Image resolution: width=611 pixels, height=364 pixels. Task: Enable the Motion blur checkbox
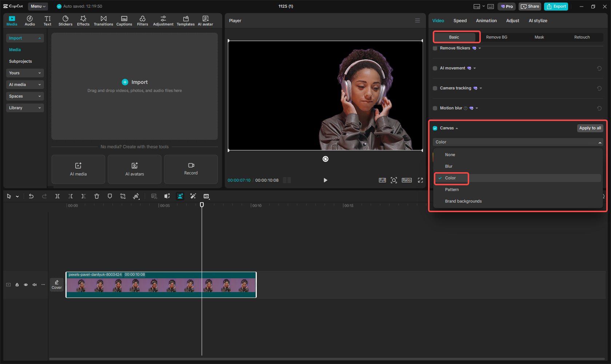(435, 108)
